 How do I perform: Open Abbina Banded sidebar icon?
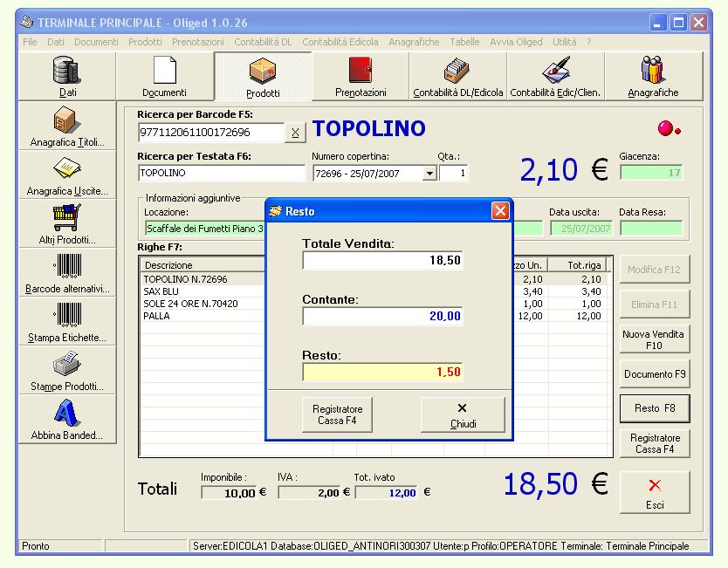(x=67, y=414)
